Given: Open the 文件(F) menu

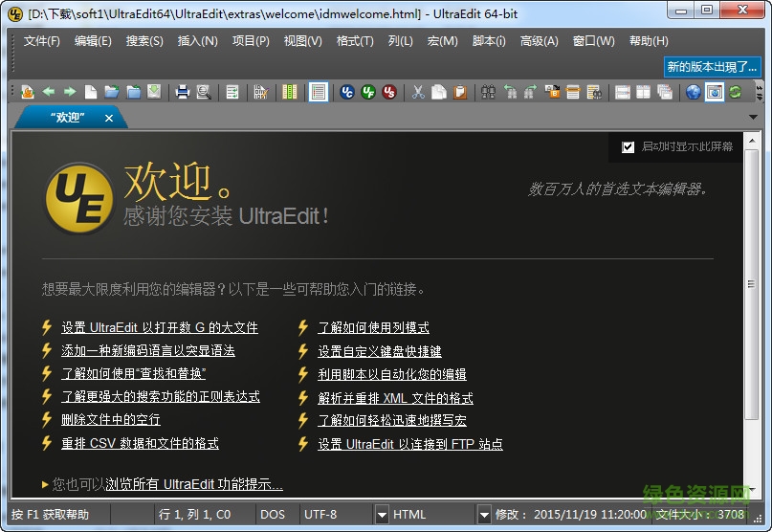Looking at the screenshot, I should coord(41,41).
